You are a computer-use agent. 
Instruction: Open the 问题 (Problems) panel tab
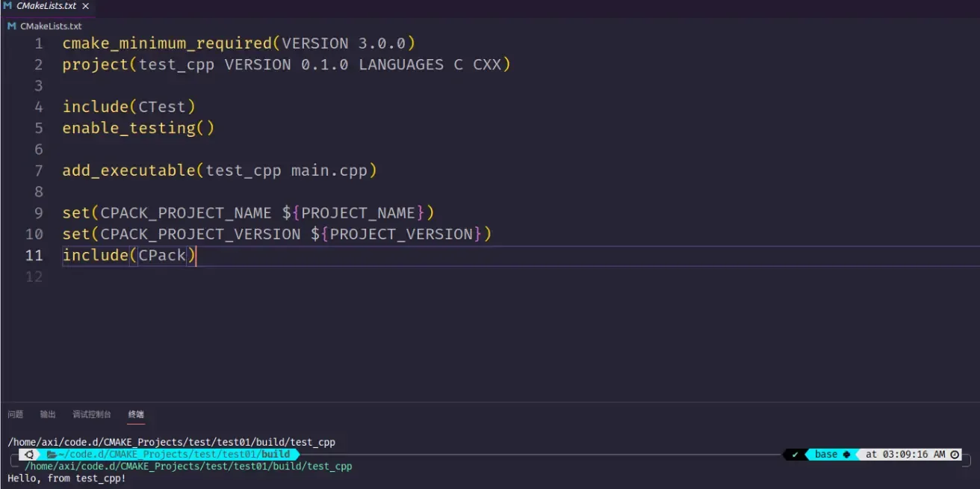(x=16, y=414)
